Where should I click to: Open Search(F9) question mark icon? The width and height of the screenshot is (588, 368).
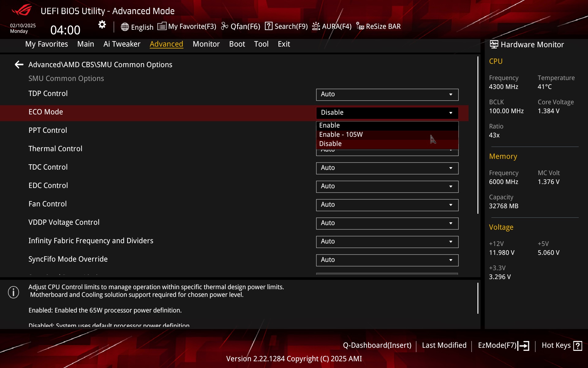tap(269, 26)
